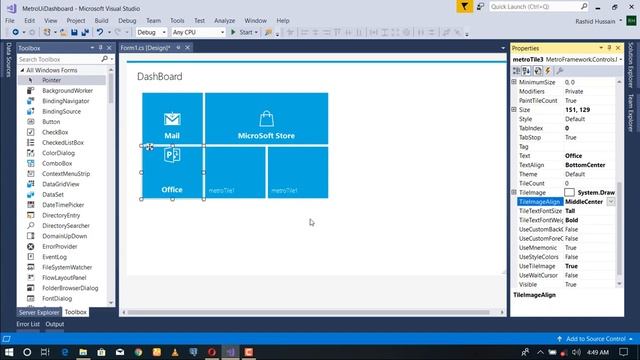Pick the CheckBox control in Toolbox
Viewport: 640px width, 360px height.
tap(55, 132)
